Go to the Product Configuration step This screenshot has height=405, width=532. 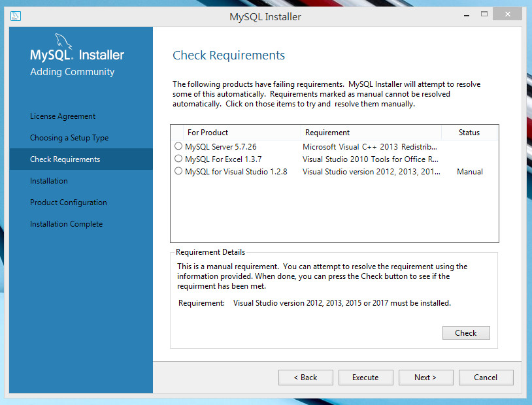click(x=69, y=202)
